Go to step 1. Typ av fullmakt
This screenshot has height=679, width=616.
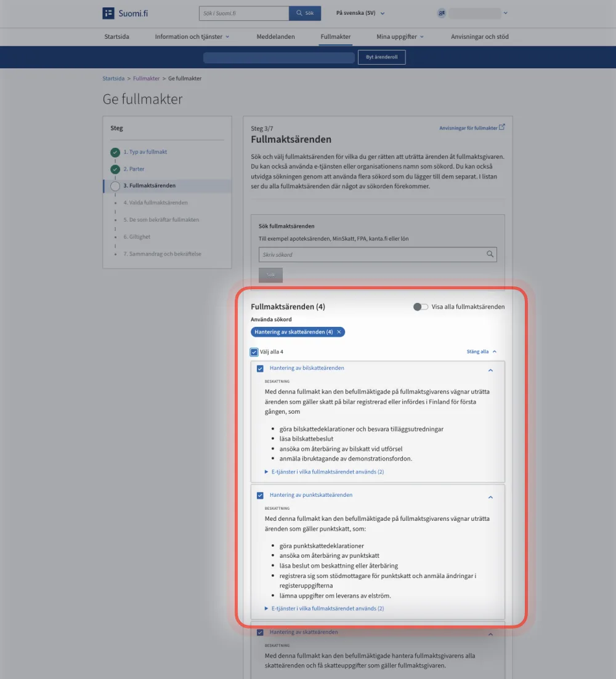[x=145, y=152]
